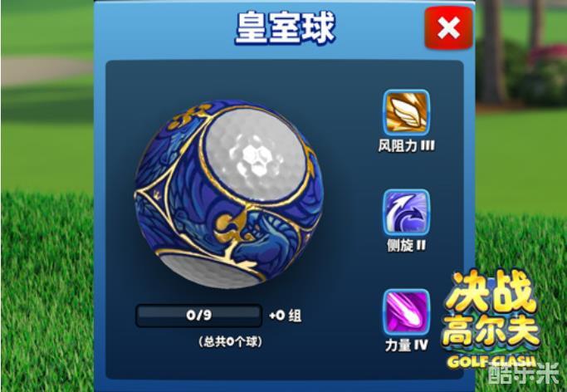The width and height of the screenshot is (567, 392).
Task: Click the 酷乐米 watermark
Action: (x=524, y=374)
